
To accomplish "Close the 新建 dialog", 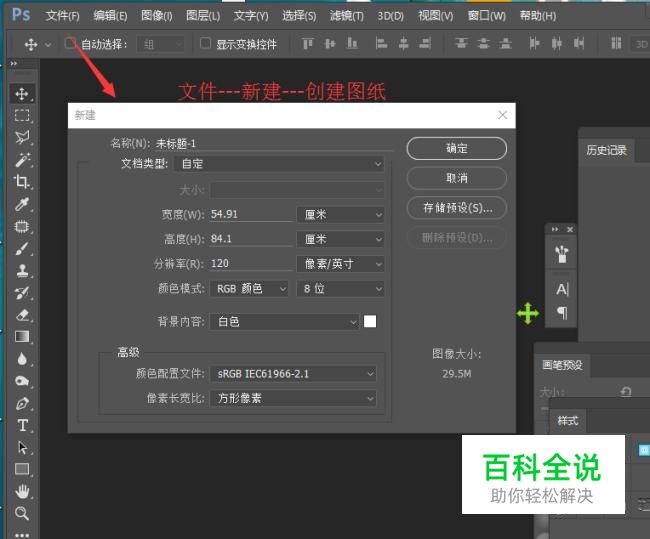I will tap(502, 115).
